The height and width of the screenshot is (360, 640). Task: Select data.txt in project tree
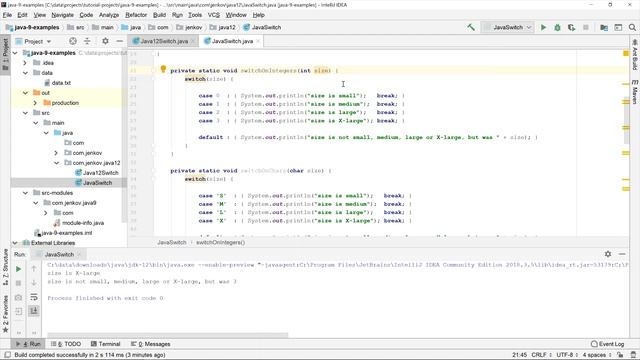(x=61, y=83)
